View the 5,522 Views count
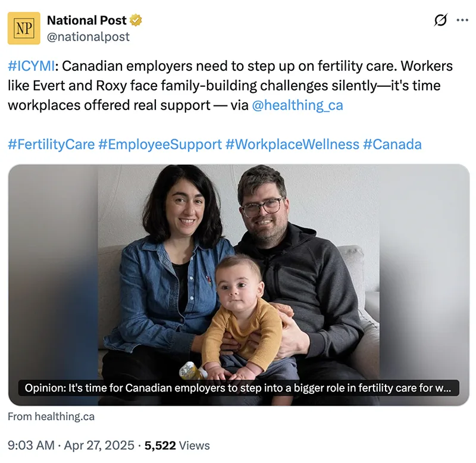Screen dimensions: 476x463 coord(177,445)
